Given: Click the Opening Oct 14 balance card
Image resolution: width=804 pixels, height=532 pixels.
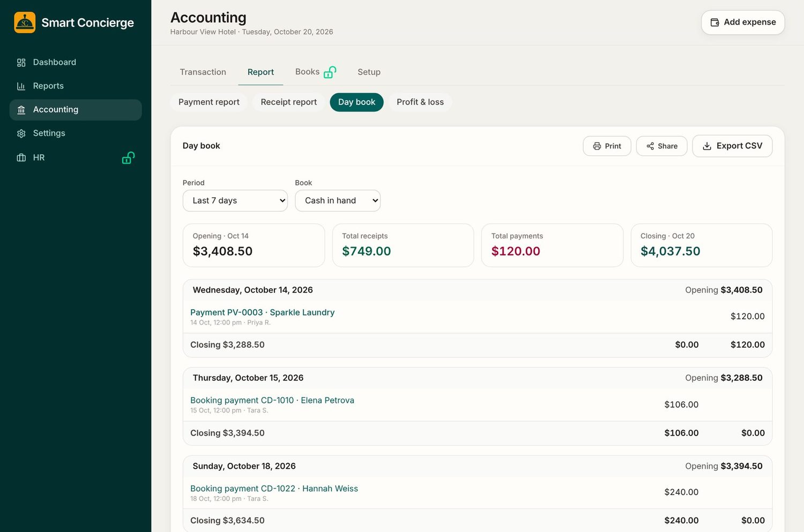Looking at the screenshot, I should (254, 245).
